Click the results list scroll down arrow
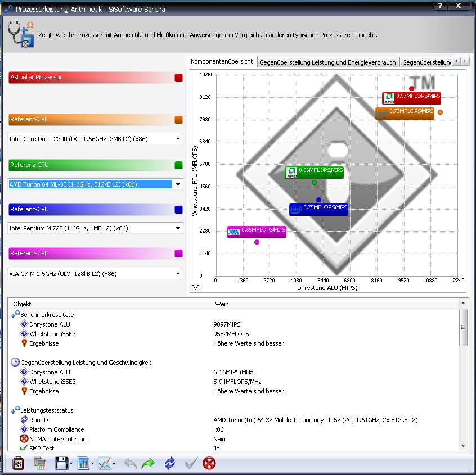 pos(463,446)
